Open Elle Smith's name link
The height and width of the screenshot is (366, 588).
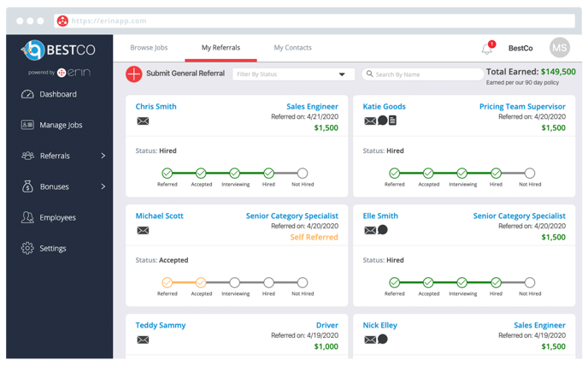click(x=380, y=215)
